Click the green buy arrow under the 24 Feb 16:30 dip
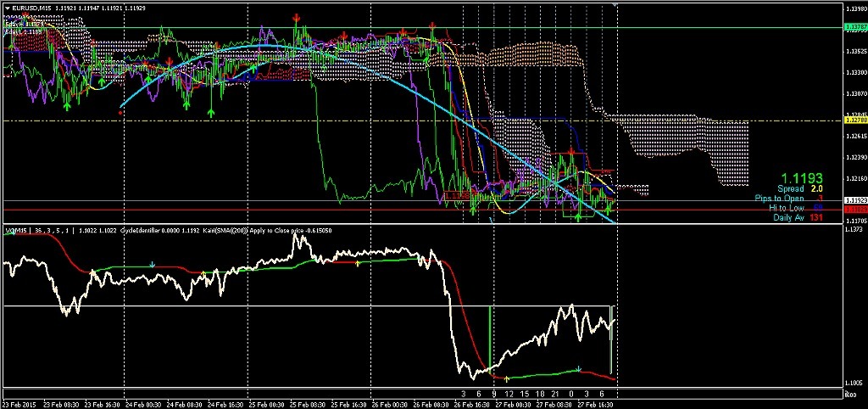868x409 pixels. click(x=211, y=113)
